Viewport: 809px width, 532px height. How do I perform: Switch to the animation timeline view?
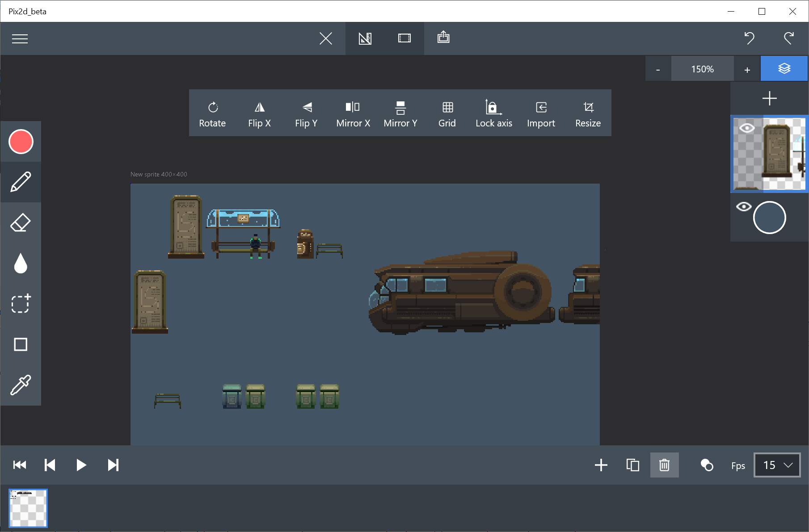click(404, 38)
